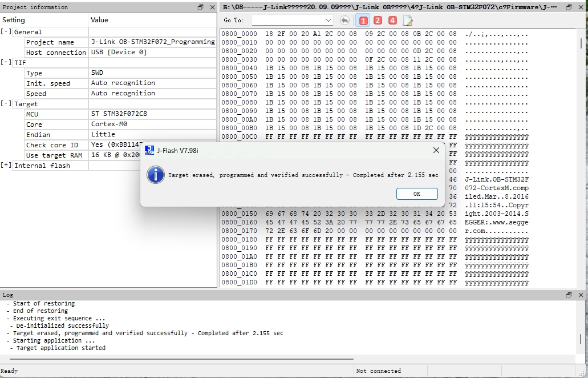588x378 pixels.
Task: Click OK in the success dialog
Action: (x=417, y=194)
